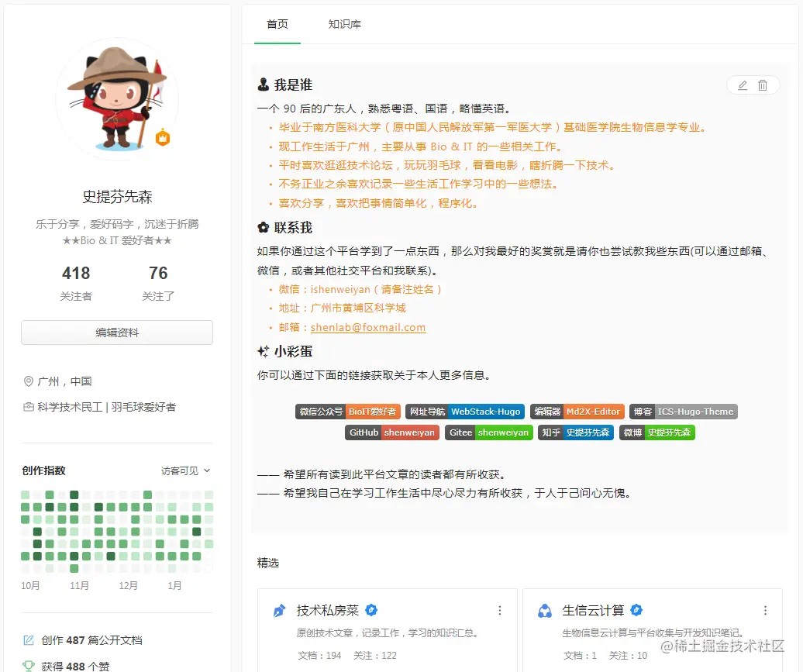Click the text 地址：广州市黄埔区科学城
Image resolution: width=803 pixels, height=672 pixels.
342,308
